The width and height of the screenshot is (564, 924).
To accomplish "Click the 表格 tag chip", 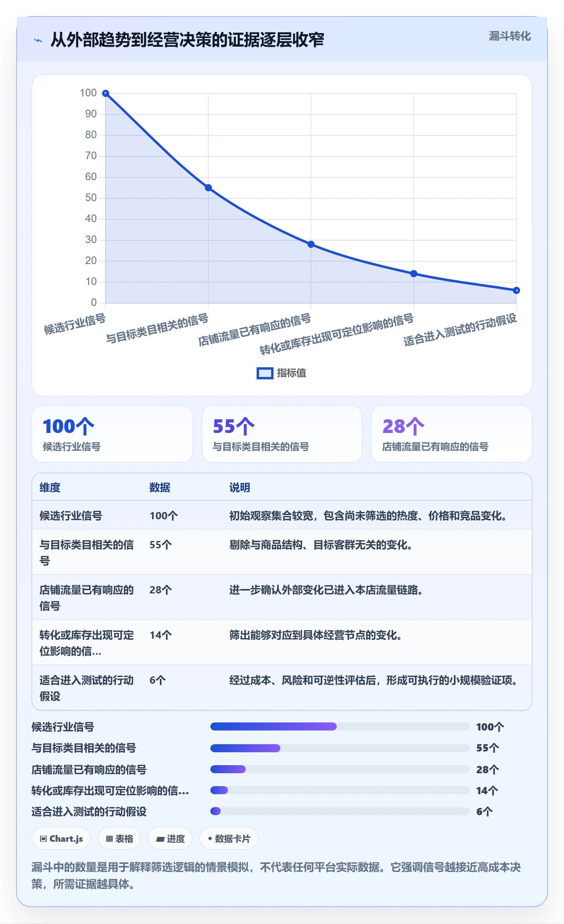I will tap(119, 839).
